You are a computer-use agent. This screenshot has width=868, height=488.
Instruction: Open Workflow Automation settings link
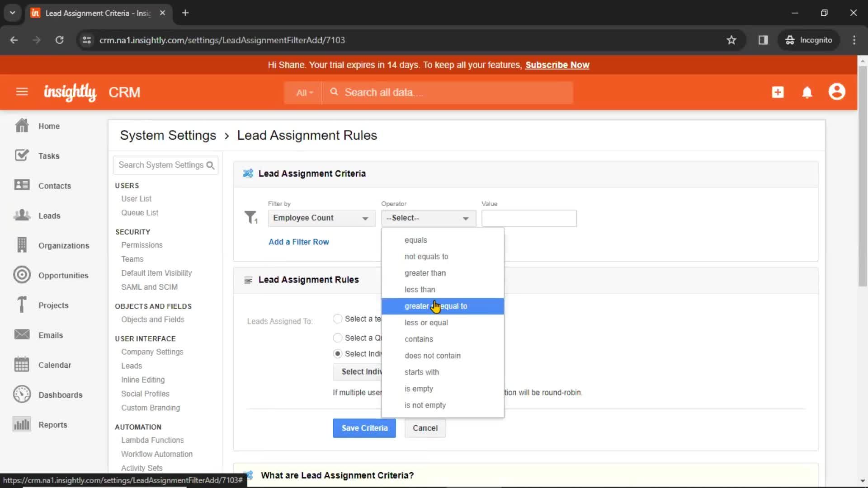pos(157,454)
